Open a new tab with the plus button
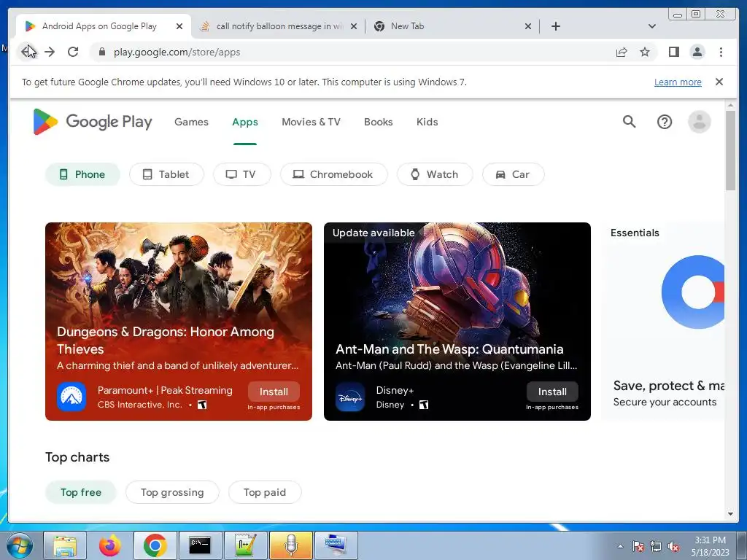Image resolution: width=747 pixels, height=560 pixels. pyautogui.click(x=555, y=26)
